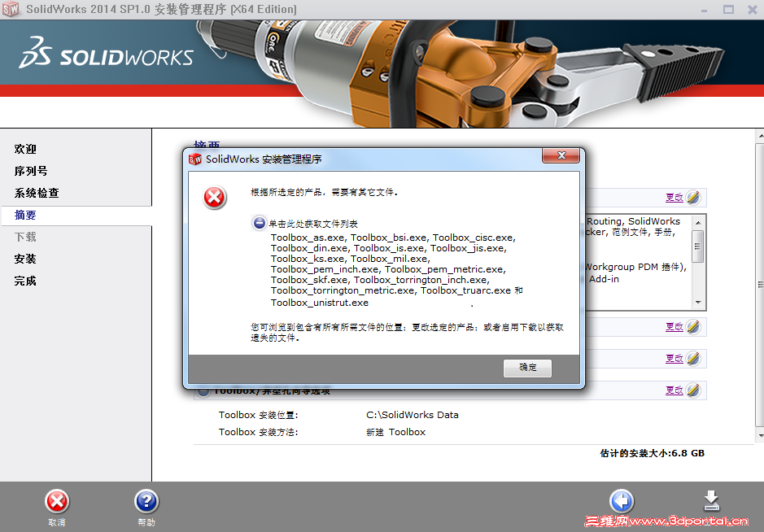Screen dimensions: 764x532
Task: Click 更改 in the Toolbox options row
Action: pyautogui.click(x=675, y=390)
